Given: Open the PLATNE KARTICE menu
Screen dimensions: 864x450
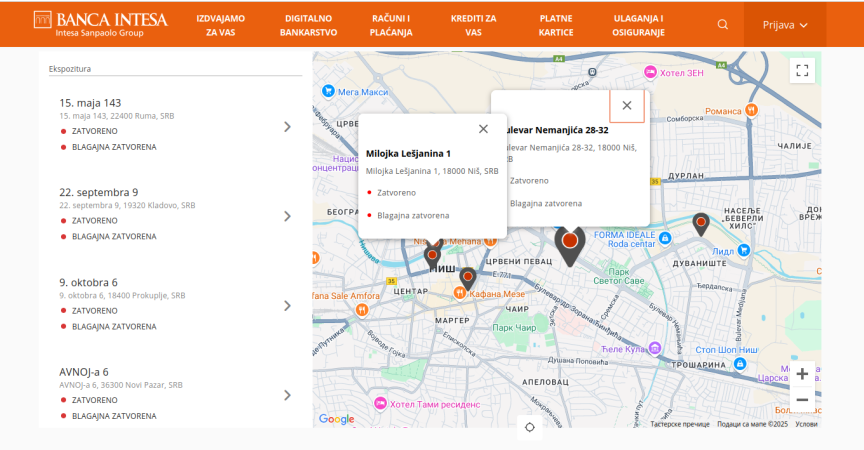Looking at the screenshot, I should click(x=555, y=25).
